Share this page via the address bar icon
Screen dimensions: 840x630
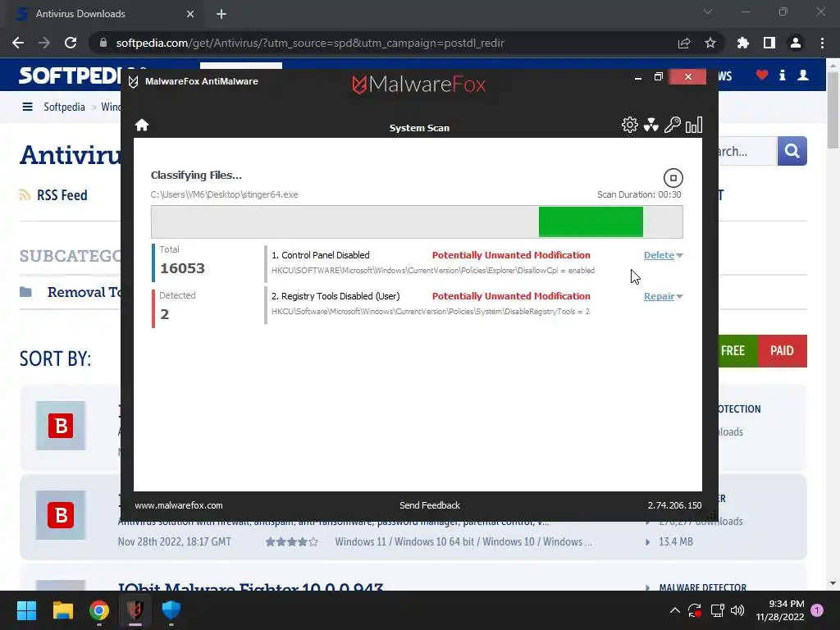(x=684, y=43)
